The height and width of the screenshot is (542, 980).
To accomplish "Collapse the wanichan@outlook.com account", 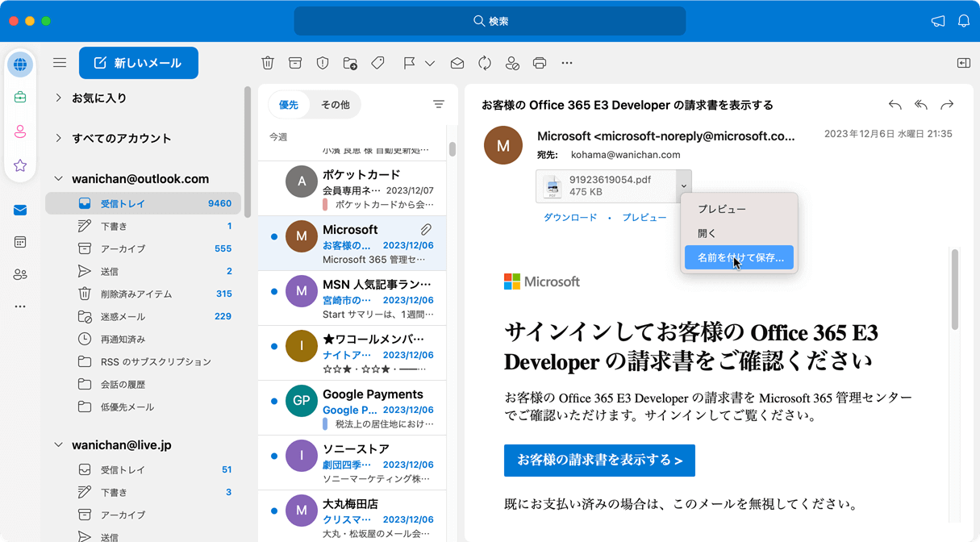I will (x=58, y=179).
